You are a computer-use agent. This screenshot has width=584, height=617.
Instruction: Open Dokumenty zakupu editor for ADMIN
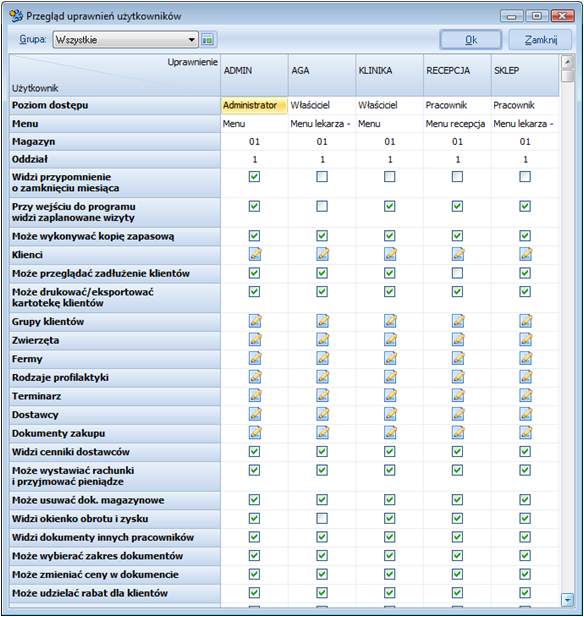point(255,433)
